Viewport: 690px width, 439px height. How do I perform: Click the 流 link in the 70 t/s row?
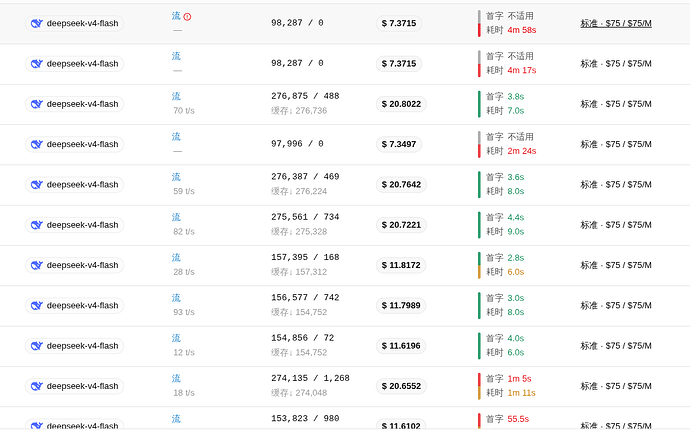[176, 96]
